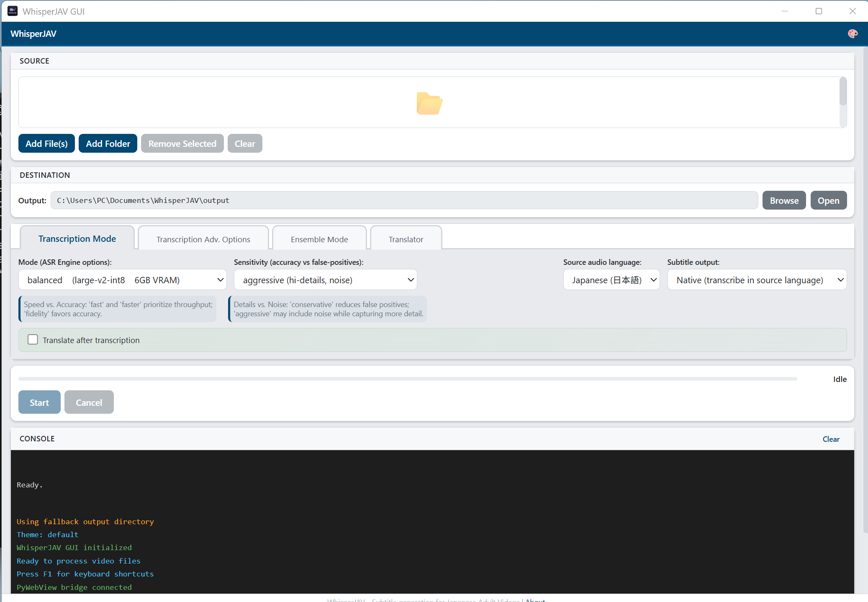Image resolution: width=868 pixels, height=602 pixels.
Task: Minimize the WhisperJAV GUI window
Action: 785,11
